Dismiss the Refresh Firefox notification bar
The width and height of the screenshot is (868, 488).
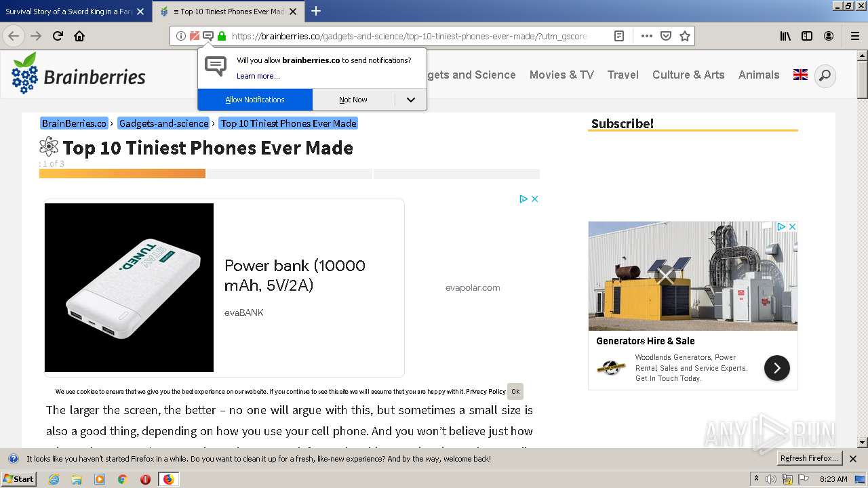853,459
